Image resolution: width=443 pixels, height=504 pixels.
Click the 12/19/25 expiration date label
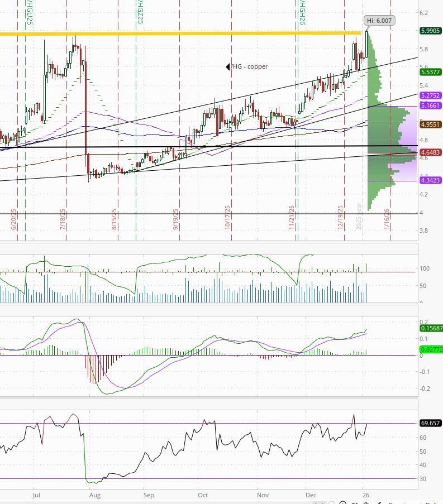point(340,218)
